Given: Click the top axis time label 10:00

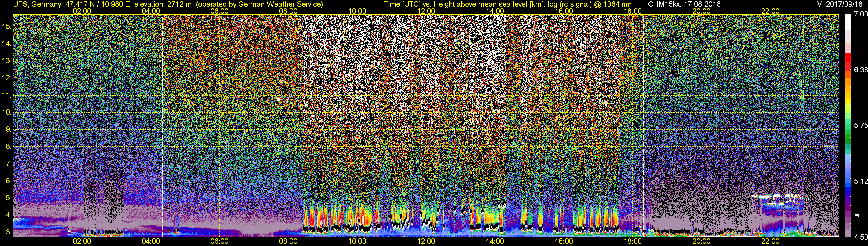Looking at the screenshot, I should point(357,11).
